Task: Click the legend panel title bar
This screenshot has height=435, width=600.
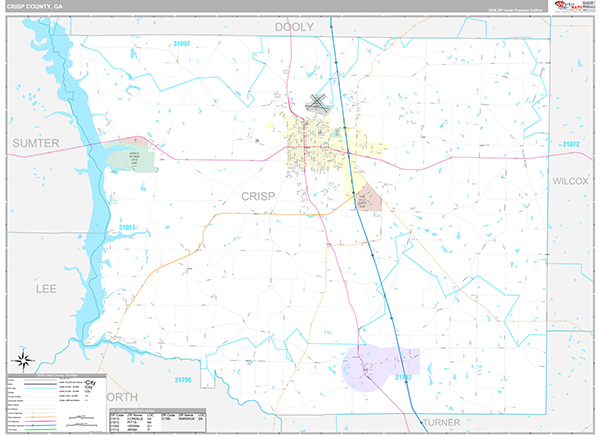Action: click(57, 376)
